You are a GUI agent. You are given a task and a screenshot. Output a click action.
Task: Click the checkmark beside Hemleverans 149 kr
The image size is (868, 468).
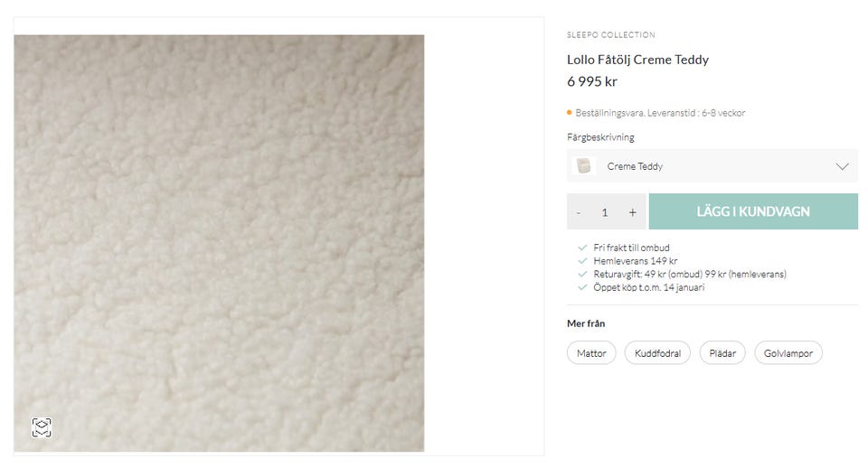(582, 261)
